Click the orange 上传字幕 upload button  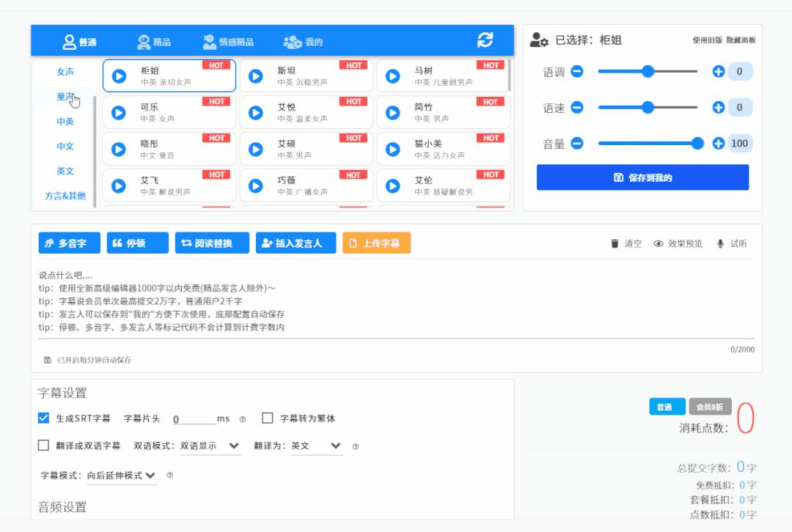[376, 243]
